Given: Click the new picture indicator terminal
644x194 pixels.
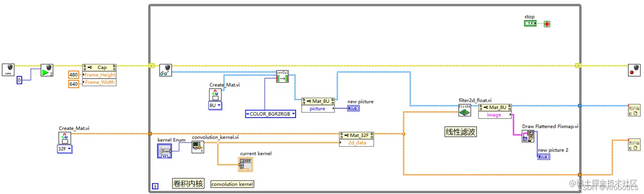Looking at the screenshot, I should [354, 108].
